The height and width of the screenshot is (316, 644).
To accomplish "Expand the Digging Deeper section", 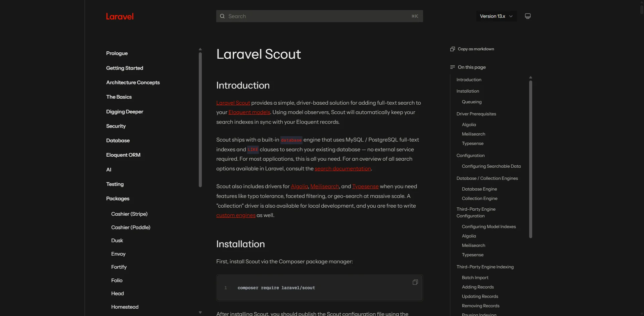I will point(125,112).
